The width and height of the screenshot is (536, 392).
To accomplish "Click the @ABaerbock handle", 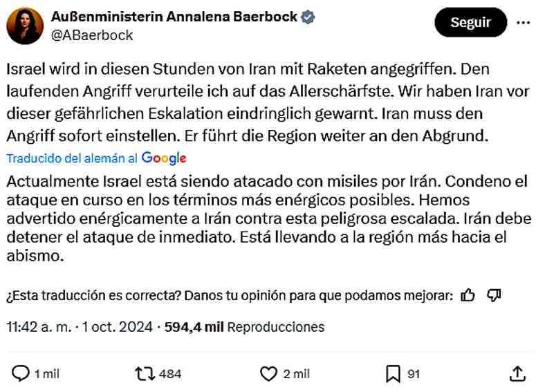I will [93, 35].
